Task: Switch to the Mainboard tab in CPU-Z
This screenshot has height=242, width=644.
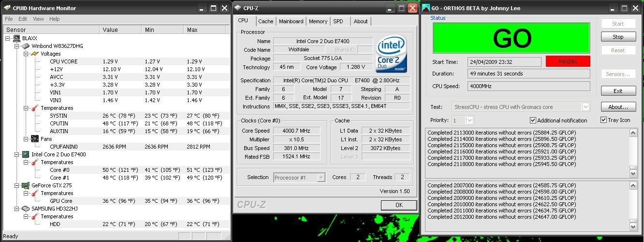Action: point(291,21)
